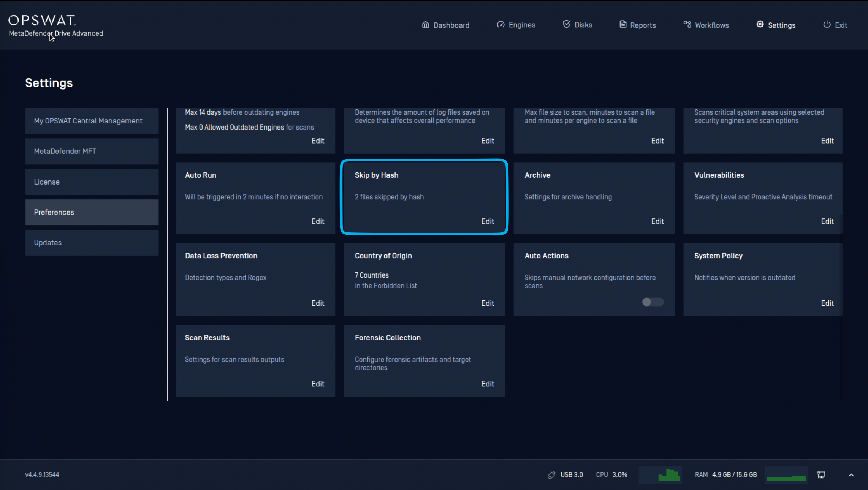Open the Reports document icon
This screenshot has width=868, height=490.
[x=622, y=25]
